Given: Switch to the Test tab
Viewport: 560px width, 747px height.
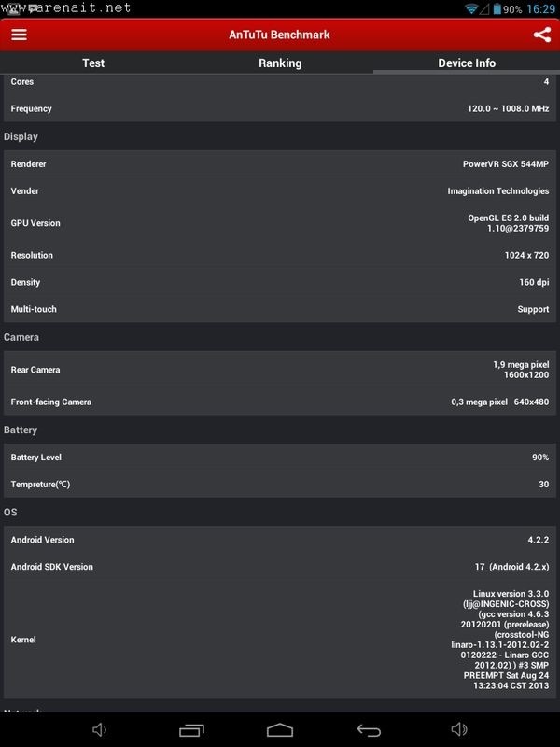Looking at the screenshot, I should 93,63.
